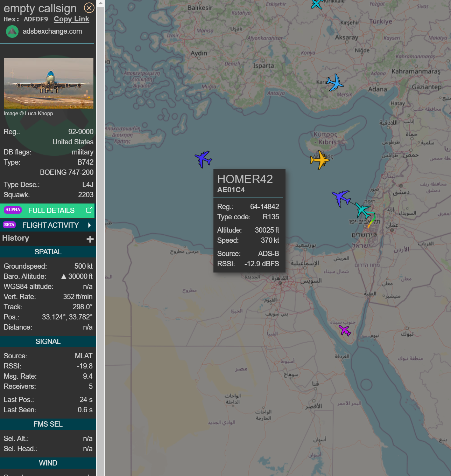This screenshot has width=451, height=476.
Task: Click the R135 type code value
Action: [x=271, y=217]
